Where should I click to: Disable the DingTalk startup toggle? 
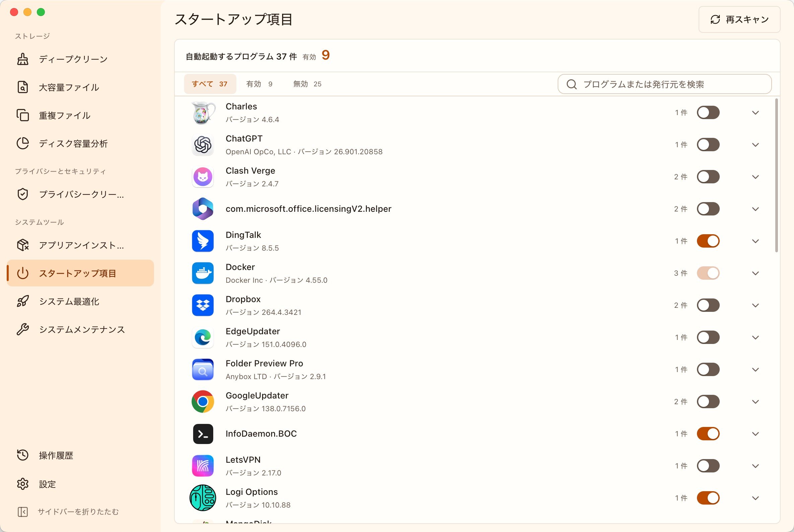point(708,241)
